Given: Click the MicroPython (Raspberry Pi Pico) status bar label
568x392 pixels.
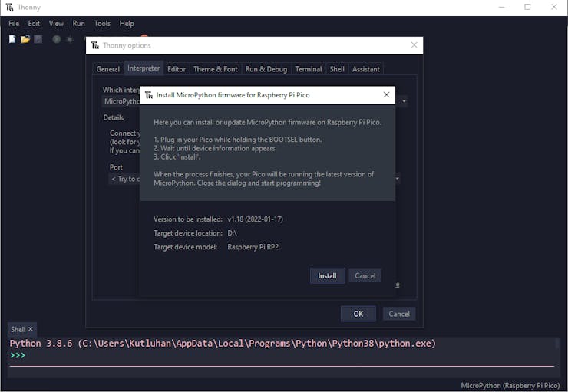Looking at the screenshot, I should coord(510,386).
